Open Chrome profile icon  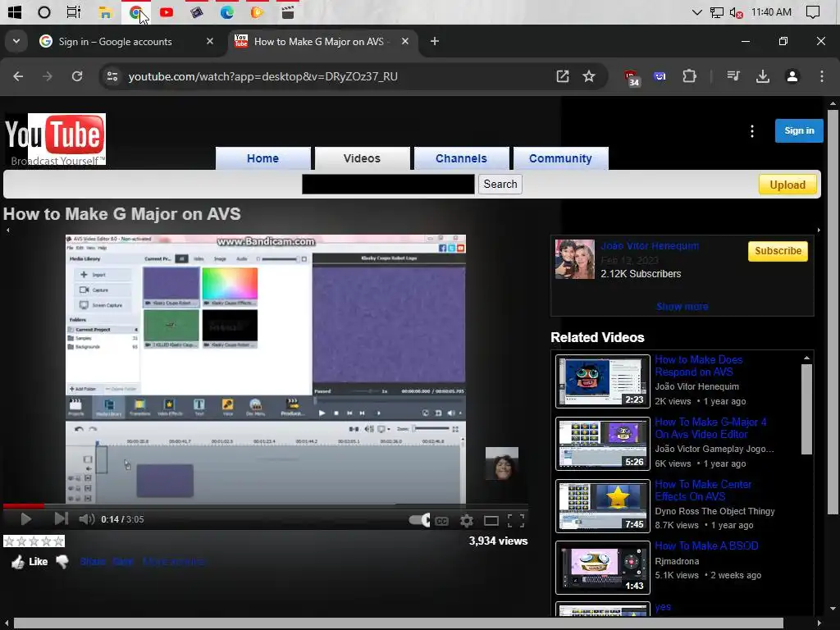click(x=792, y=76)
